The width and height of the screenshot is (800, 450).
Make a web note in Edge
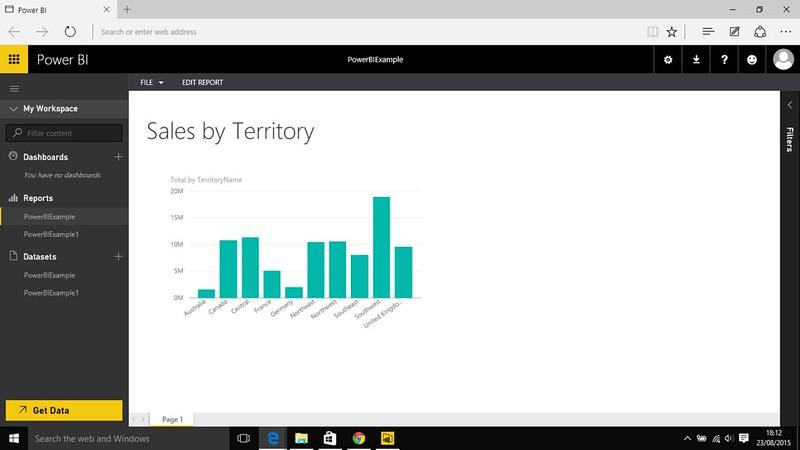tap(734, 32)
